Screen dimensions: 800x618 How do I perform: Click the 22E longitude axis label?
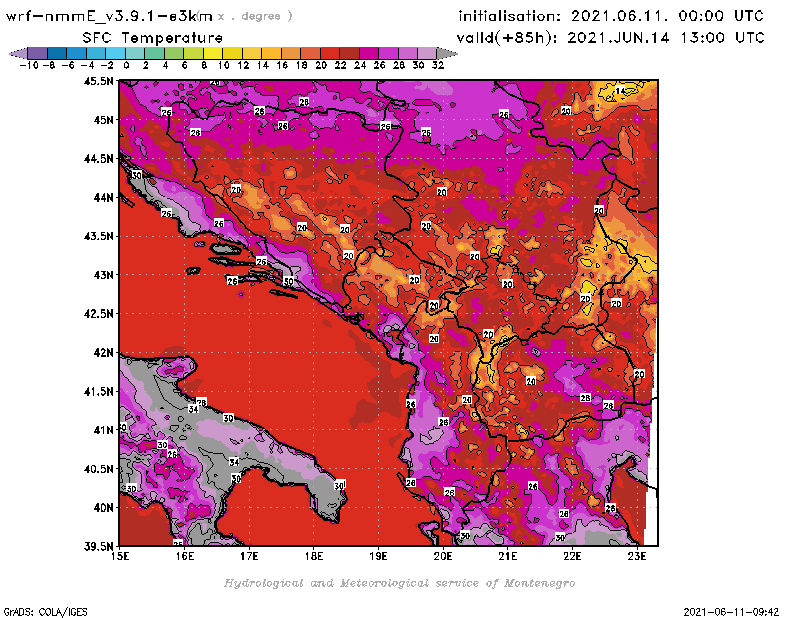point(572,556)
